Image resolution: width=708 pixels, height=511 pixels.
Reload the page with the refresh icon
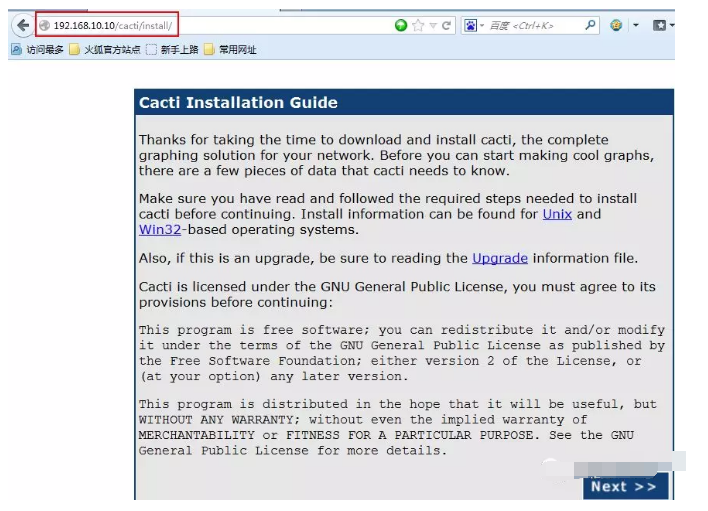tap(446, 25)
